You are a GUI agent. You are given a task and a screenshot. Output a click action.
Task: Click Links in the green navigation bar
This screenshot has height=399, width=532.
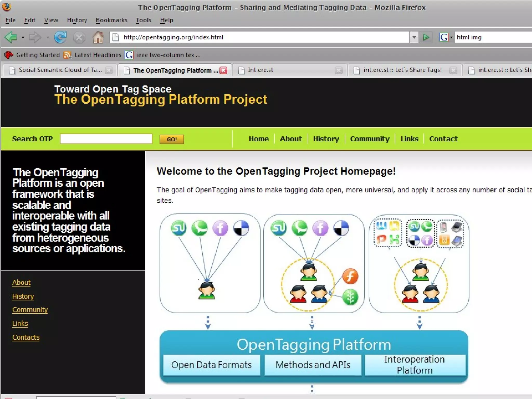click(x=409, y=139)
